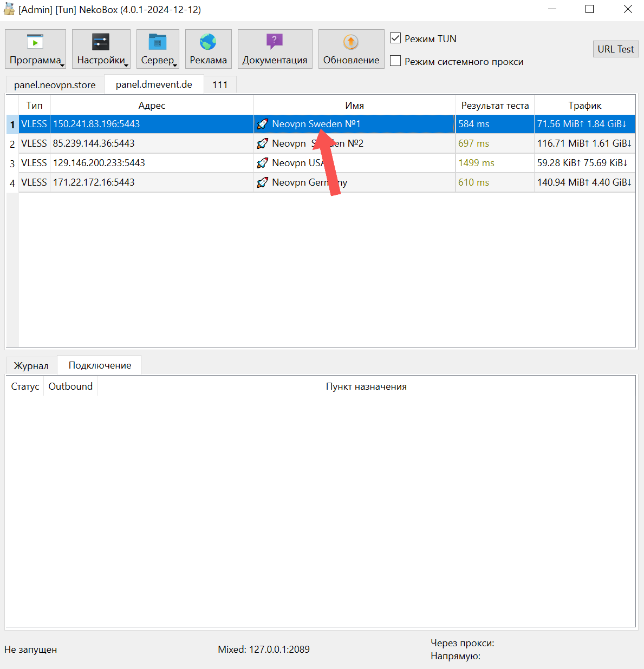Image resolution: width=644 pixels, height=669 pixels.
Task: Click rocket icon of Neovpn Germany
Action: 262,182
